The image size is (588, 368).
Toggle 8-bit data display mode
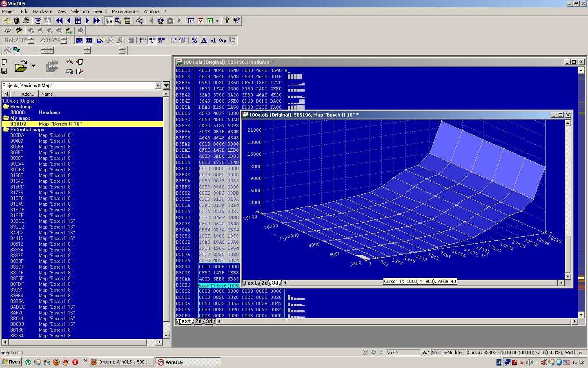pyautogui.click(x=142, y=40)
